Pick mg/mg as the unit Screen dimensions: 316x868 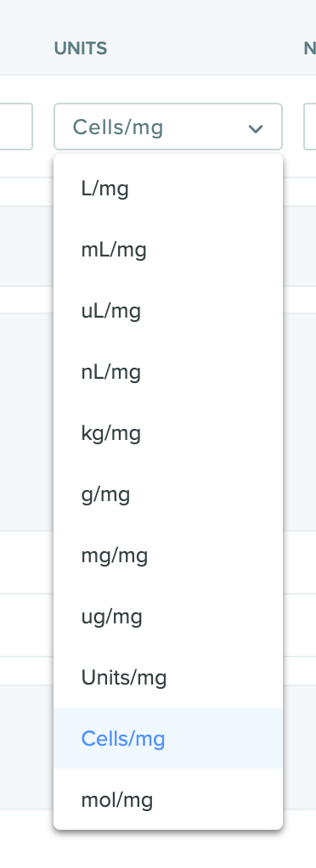coord(168,555)
